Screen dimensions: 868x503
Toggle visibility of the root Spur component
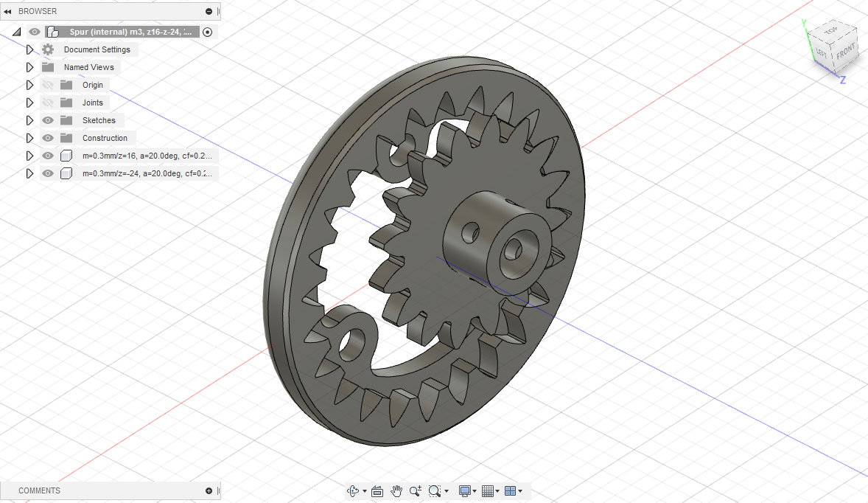pyautogui.click(x=35, y=32)
